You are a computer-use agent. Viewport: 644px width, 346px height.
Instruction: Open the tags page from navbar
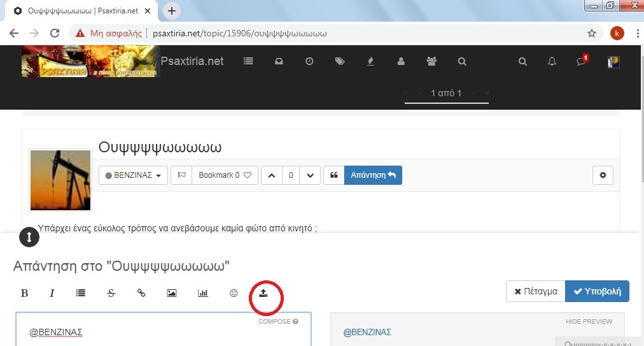[340, 62]
